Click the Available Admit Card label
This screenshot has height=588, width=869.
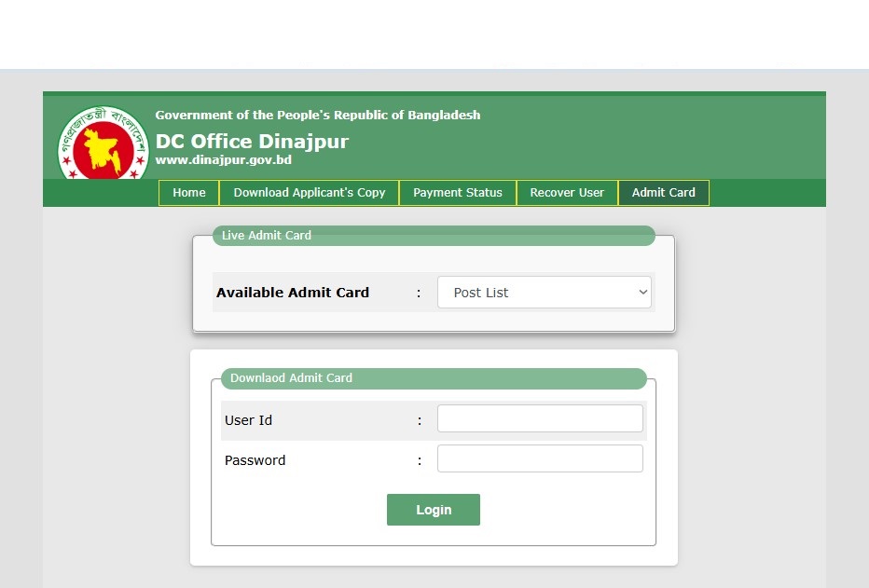click(x=293, y=293)
